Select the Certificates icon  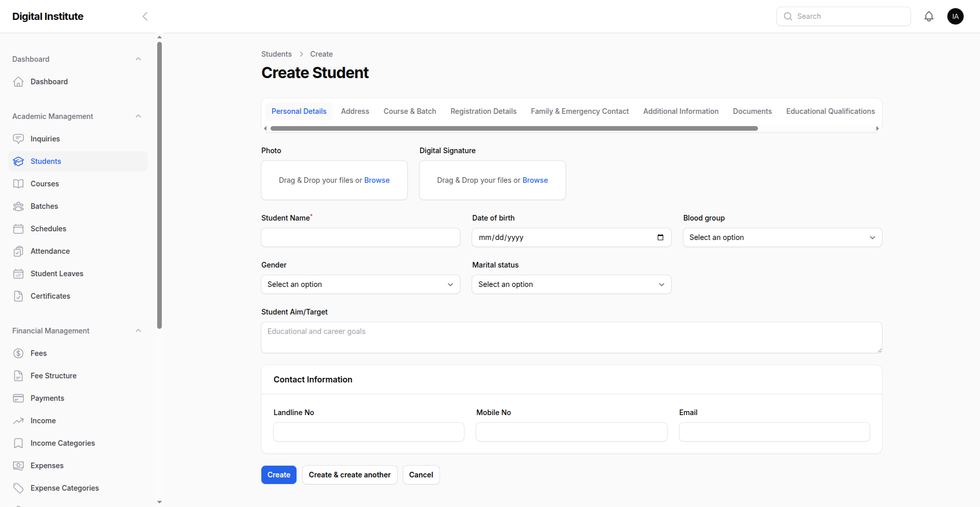(18, 296)
